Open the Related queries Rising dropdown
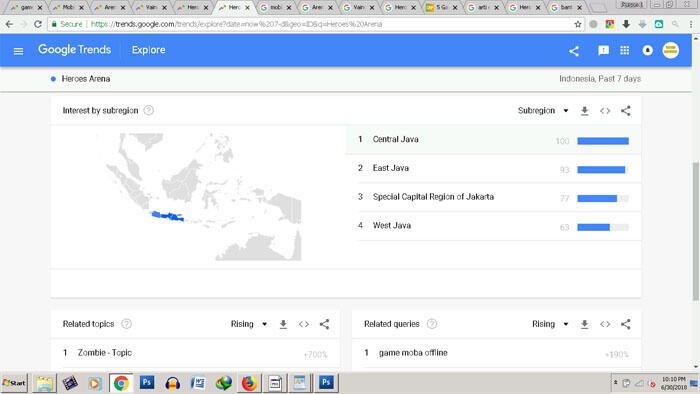This screenshot has width=700, height=394. pos(550,324)
